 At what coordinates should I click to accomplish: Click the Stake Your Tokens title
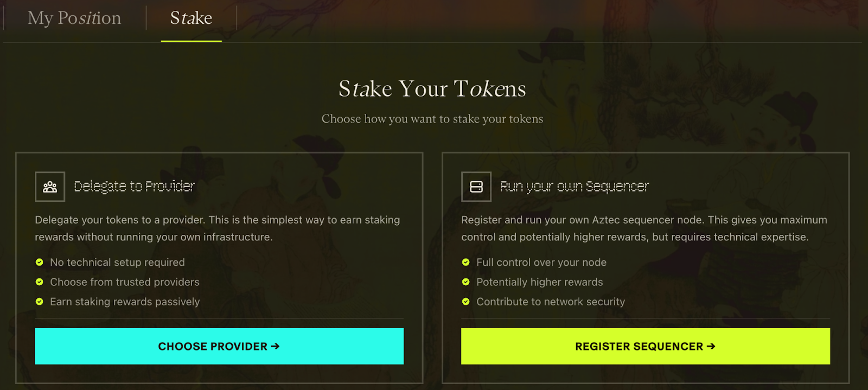tap(432, 89)
